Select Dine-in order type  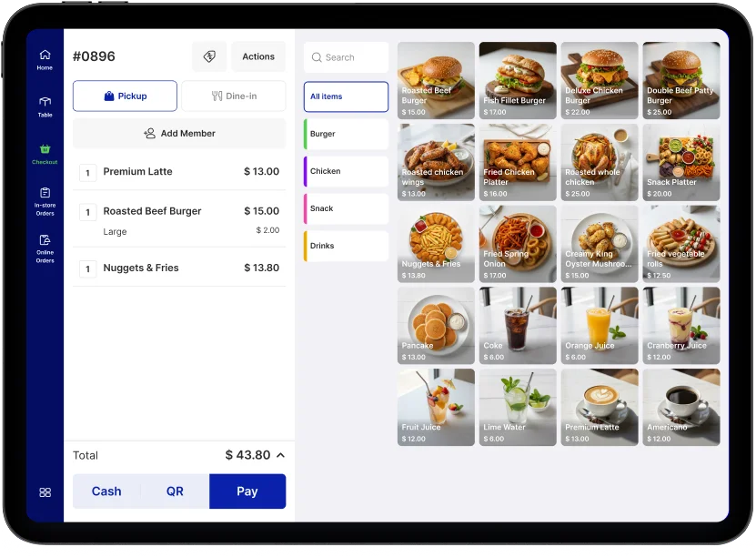234,96
